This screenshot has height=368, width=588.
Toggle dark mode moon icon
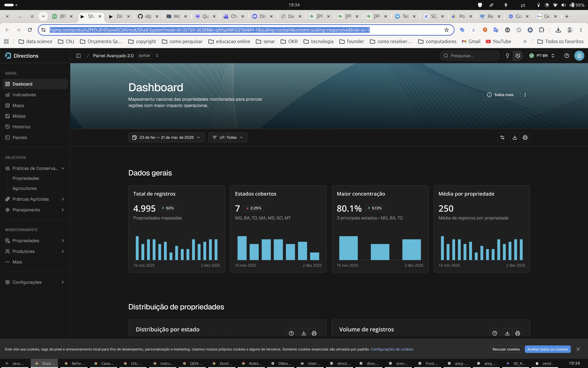[x=518, y=56]
